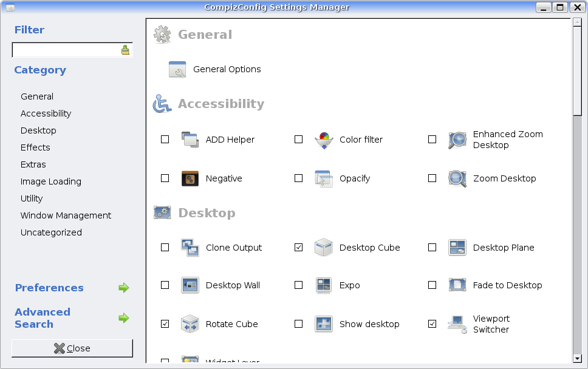This screenshot has height=369, width=588.
Task: Expand Preferences using its green arrow
Action: [124, 288]
